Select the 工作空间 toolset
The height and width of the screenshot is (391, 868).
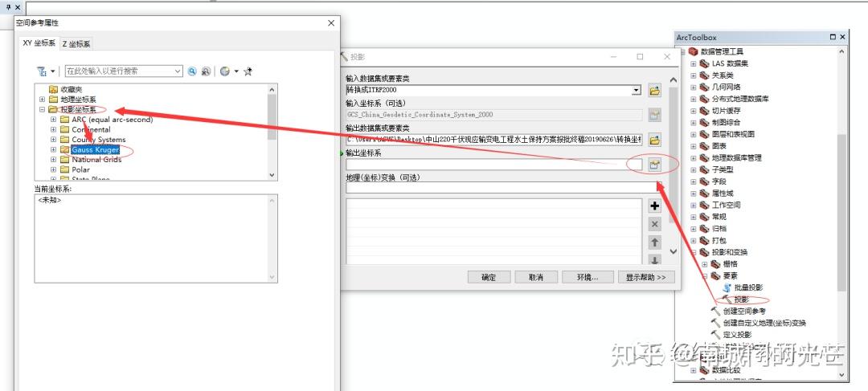tap(726, 205)
